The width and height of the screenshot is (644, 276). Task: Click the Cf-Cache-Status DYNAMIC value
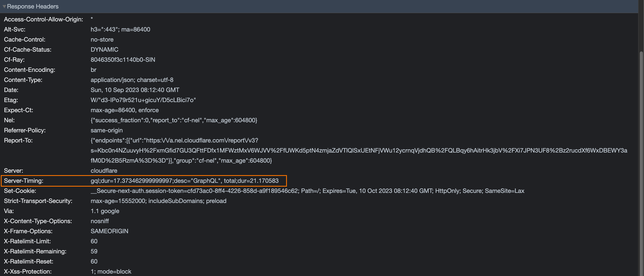click(x=104, y=50)
